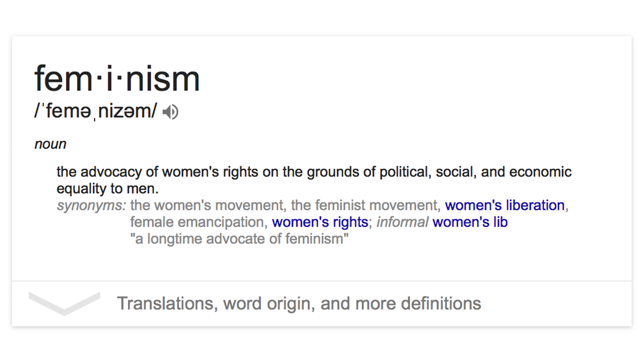
Task: Click the word "economic" in the definition
Action: point(540,172)
